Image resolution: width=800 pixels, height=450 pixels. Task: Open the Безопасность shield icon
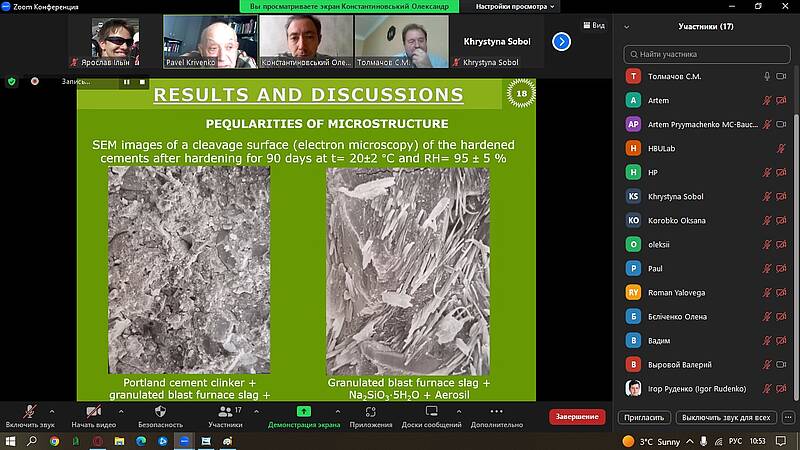(160, 412)
